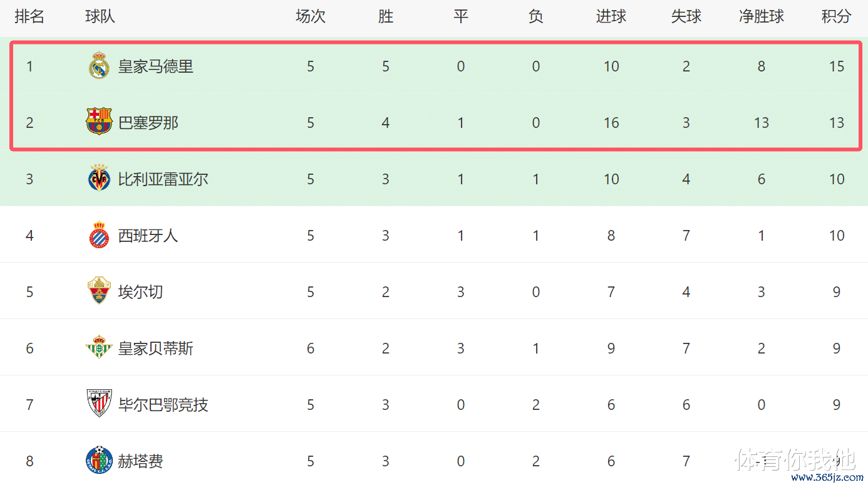Open the 皇家马德里 team link

click(156, 66)
